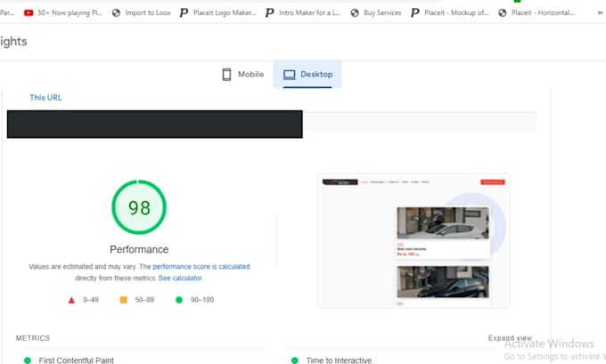Click the 'Time to Interactive' metric
606x364 pixels.
pos(339,360)
